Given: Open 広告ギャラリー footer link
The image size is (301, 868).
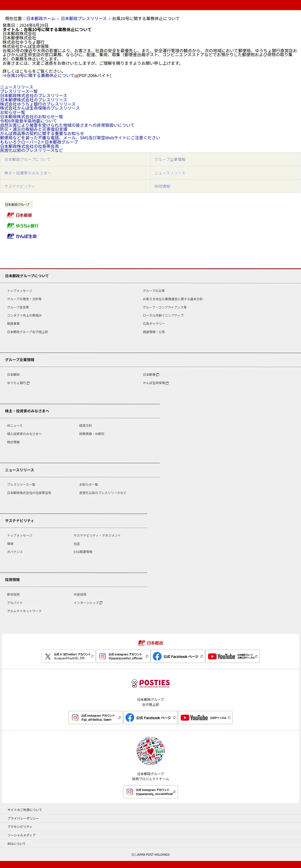Looking at the screenshot, I should coord(154,324).
